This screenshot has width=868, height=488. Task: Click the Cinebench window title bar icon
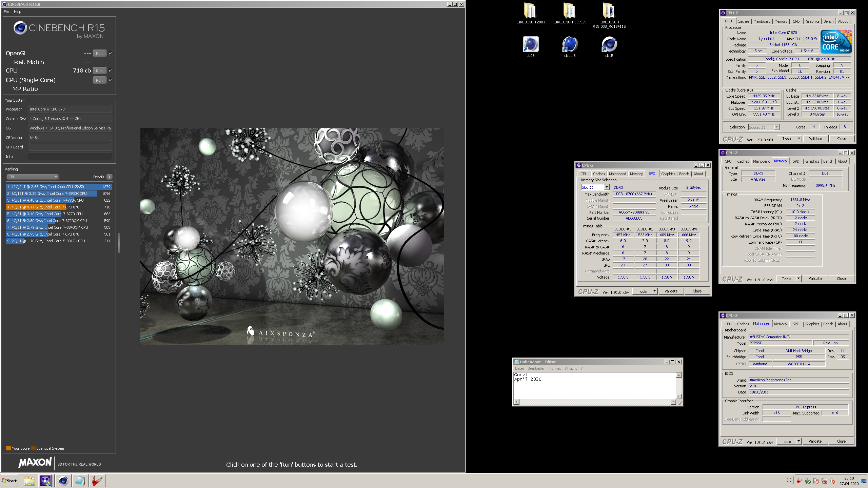[4, 4]
